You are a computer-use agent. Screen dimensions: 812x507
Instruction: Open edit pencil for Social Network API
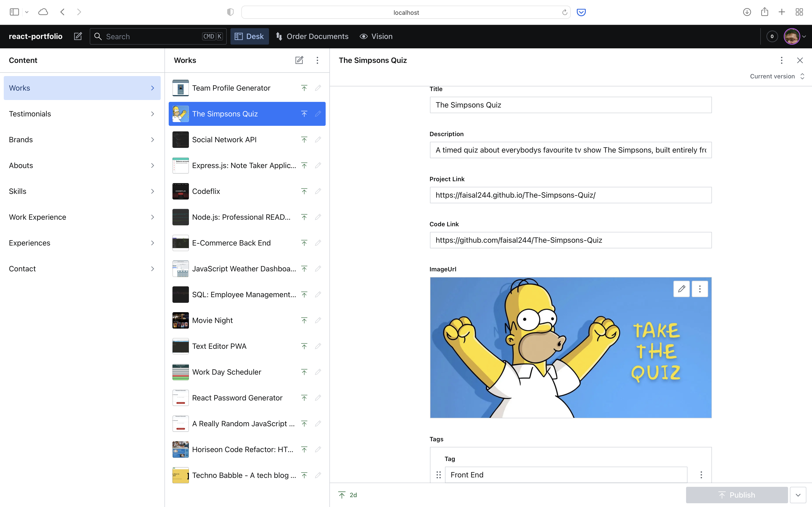tap(318, 139)
